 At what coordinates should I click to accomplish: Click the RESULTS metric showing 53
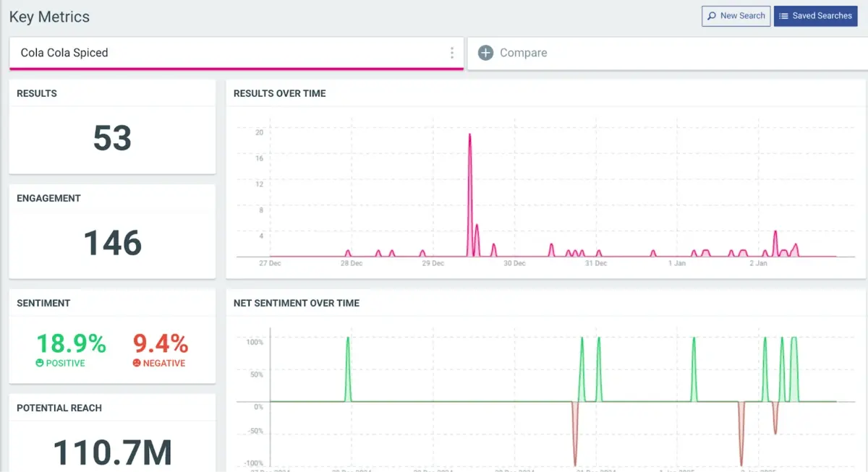112,139
